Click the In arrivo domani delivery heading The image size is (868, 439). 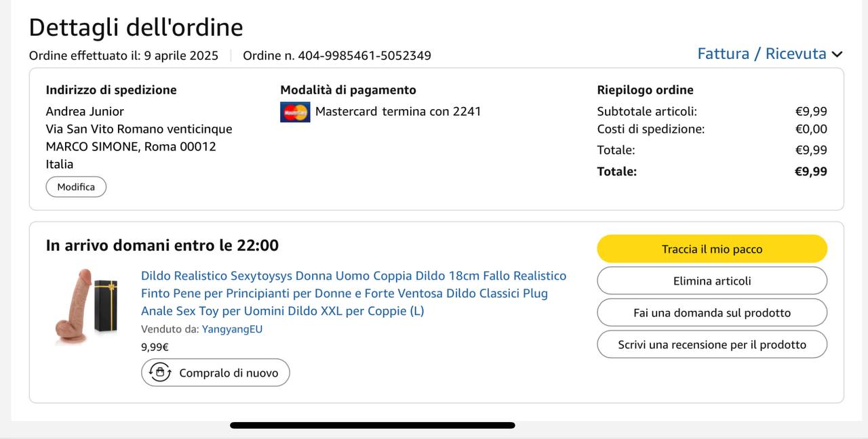(x=162, y=245)
